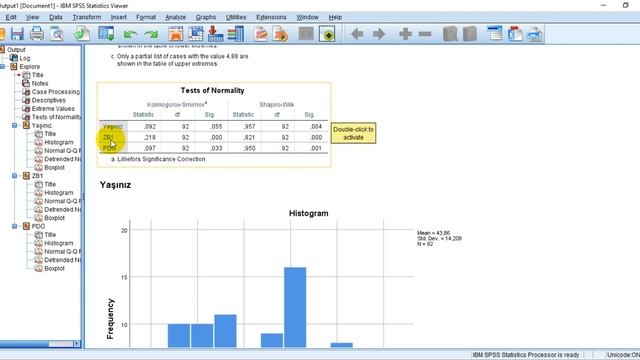This screenshot has height=360, width=640.
Task: Select Tests of Normality outline item
Action: point(56,117)
